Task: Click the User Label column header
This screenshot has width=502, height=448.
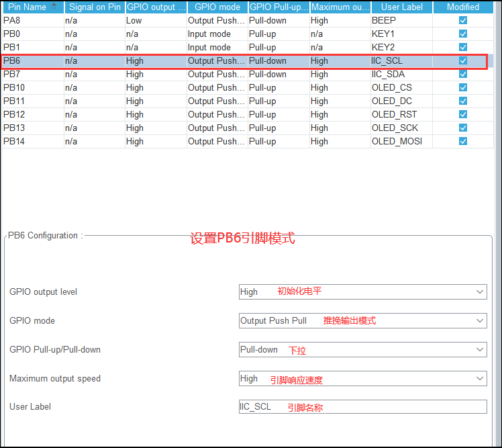Action: (401, 7)
